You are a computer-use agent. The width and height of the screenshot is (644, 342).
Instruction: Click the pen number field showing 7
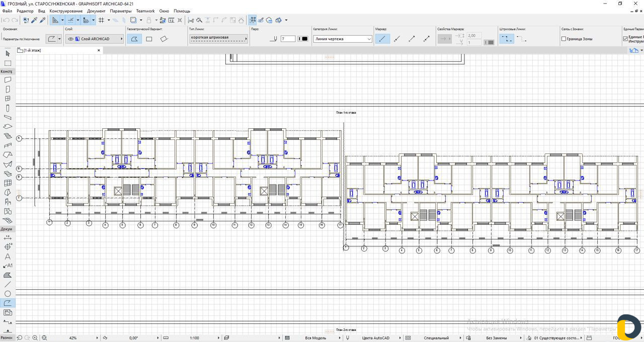(x=288, y=39)
